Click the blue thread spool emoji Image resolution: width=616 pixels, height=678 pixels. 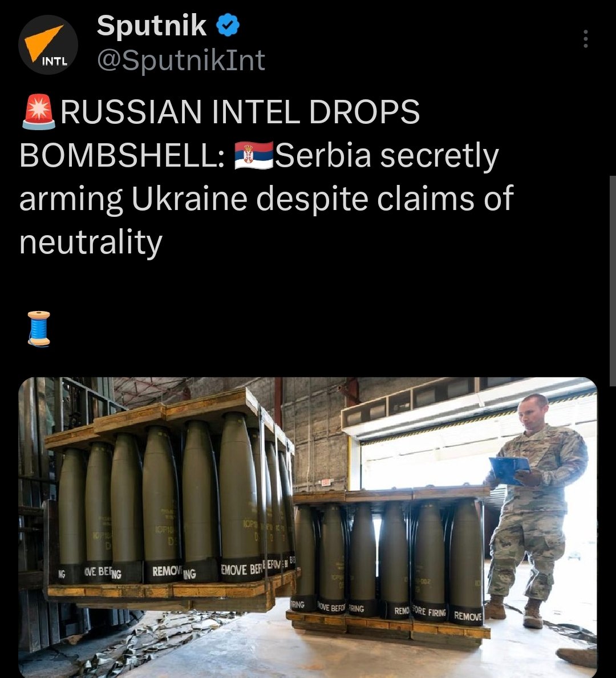pyautogui.click(x=39, y=329)
